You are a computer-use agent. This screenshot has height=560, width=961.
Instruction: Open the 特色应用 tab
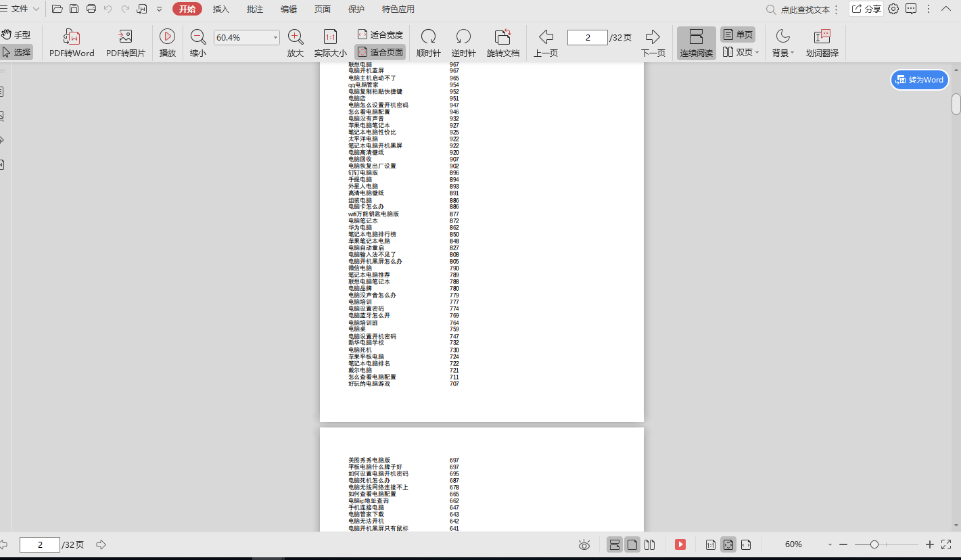pyautogui.click(x=398, y=9)
